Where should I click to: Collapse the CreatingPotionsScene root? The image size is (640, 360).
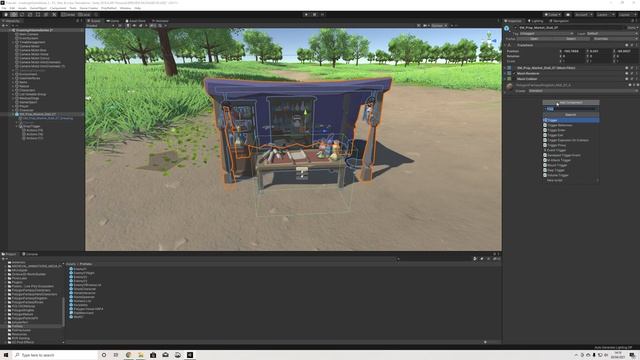pos(10,30)
